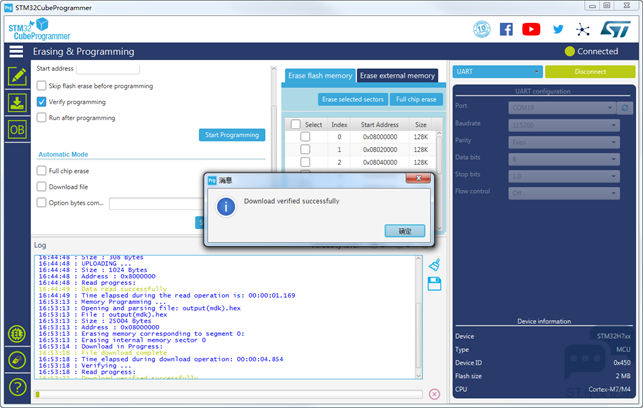Click the Start address input field
This screenshot has width=643, height=408.
[x=108, y=69]
